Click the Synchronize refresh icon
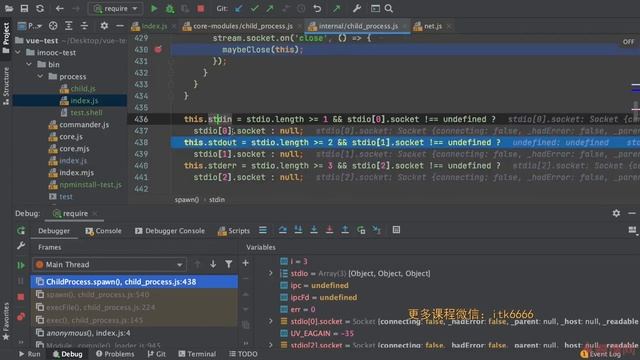The image size is (640, 360). pos(40,9)
